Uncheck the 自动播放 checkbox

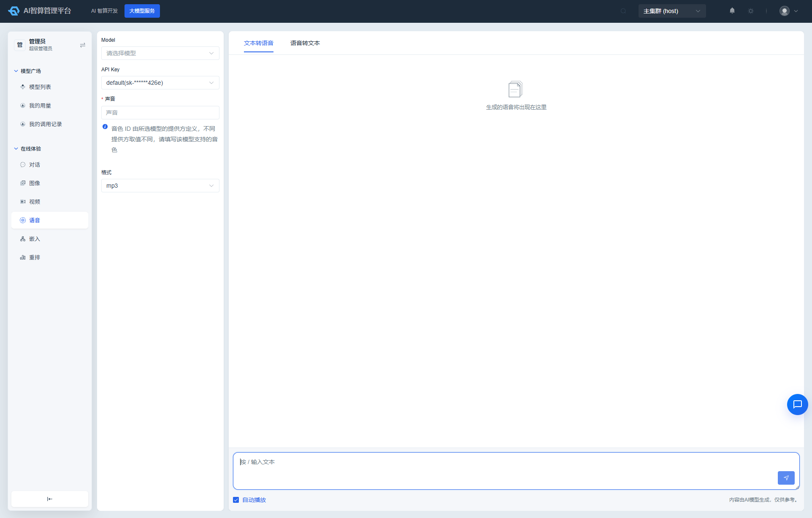[236, 500]
